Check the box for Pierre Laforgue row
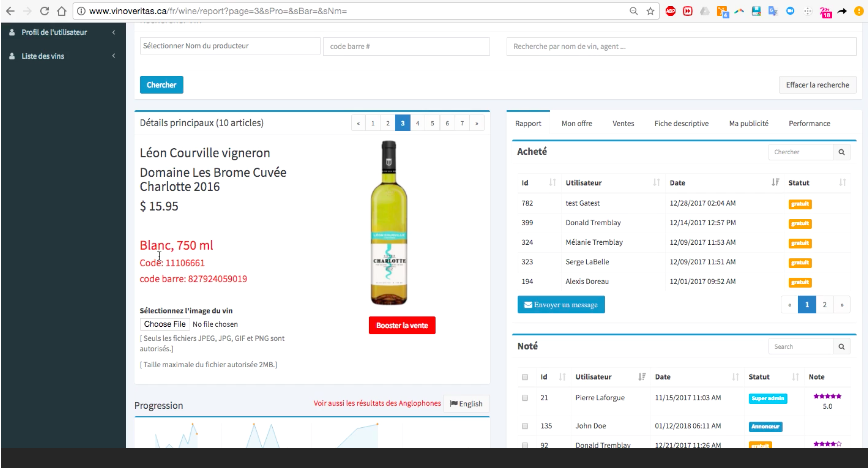The width and height of the screenshot is (868, 469). coord(525,398)
